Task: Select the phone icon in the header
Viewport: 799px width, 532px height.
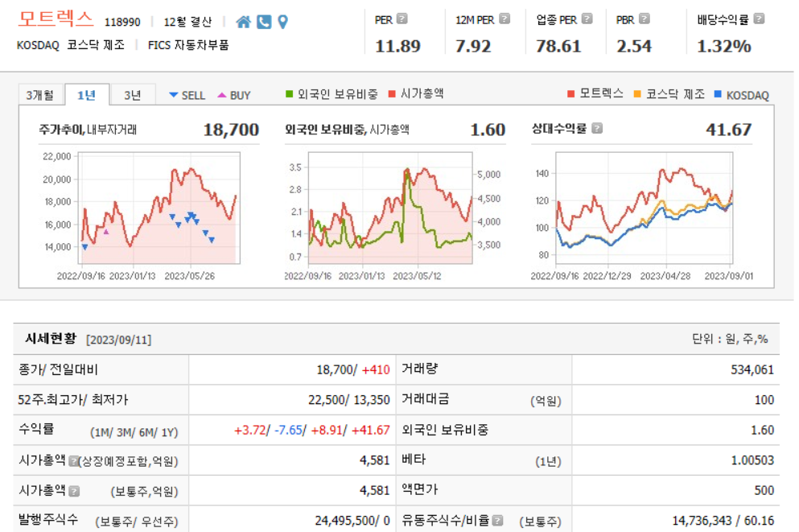Action: pos(264,22)
